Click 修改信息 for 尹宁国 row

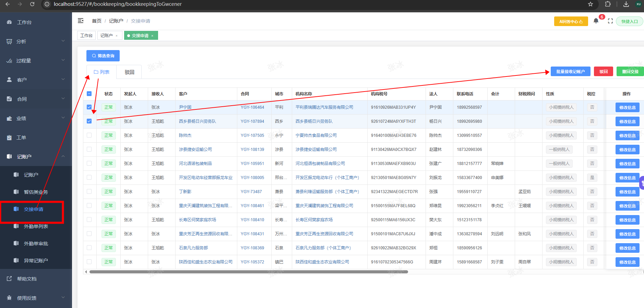click(627, 107)
